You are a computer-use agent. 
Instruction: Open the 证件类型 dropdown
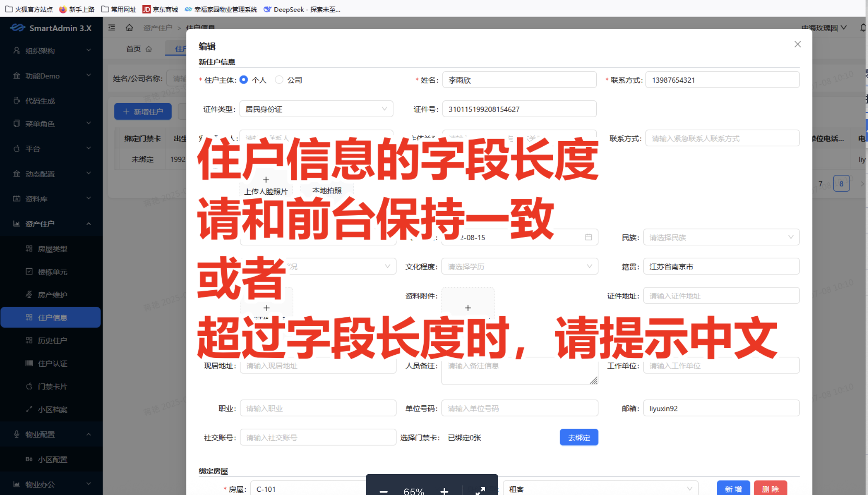(316, 109)
